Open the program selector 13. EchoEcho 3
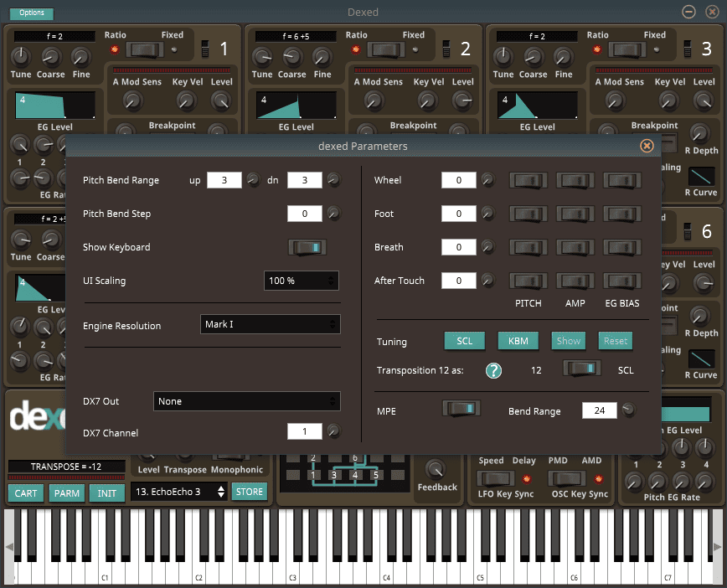This screenshot has width=727, height=588. [x=179, y=492]
